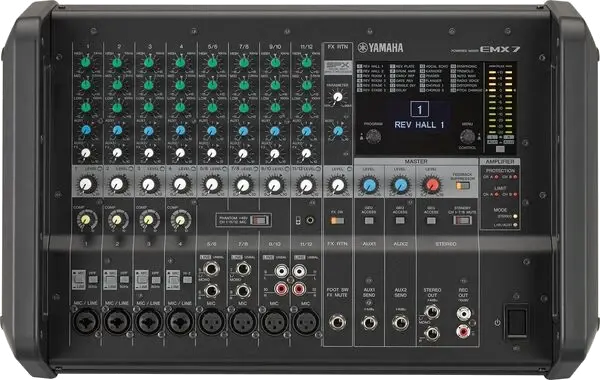
Task: Click the FX RTN LEVEL knob
Action: tap(338, 186)
